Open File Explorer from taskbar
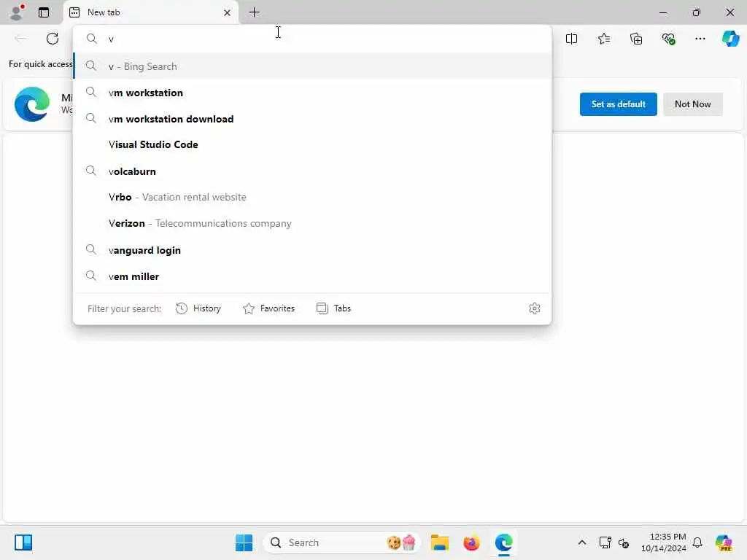The width and height of the screenshot is (747, 560). [x=439, y=542]
